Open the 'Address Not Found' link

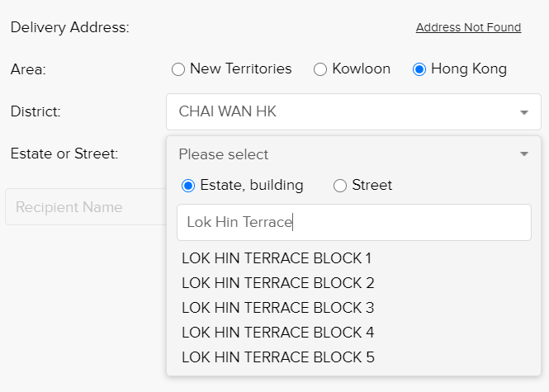(x=468, y=27)
